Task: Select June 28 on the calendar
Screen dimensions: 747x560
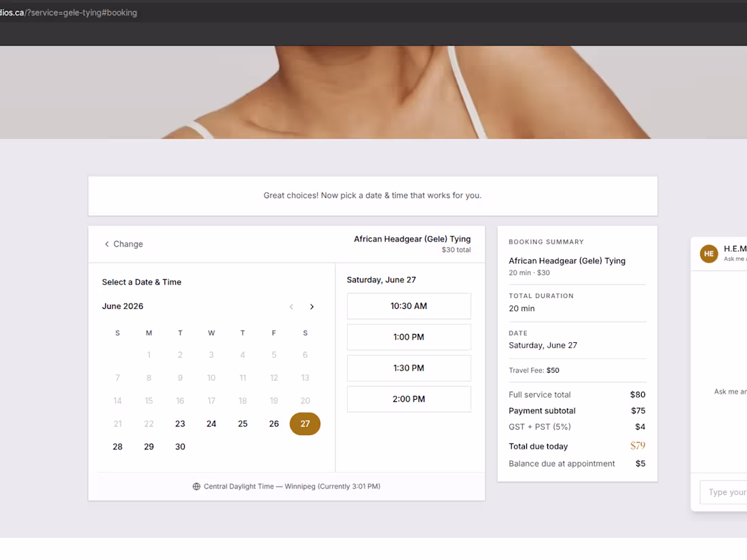Action: pyautogui.click(x=117, y=447)
